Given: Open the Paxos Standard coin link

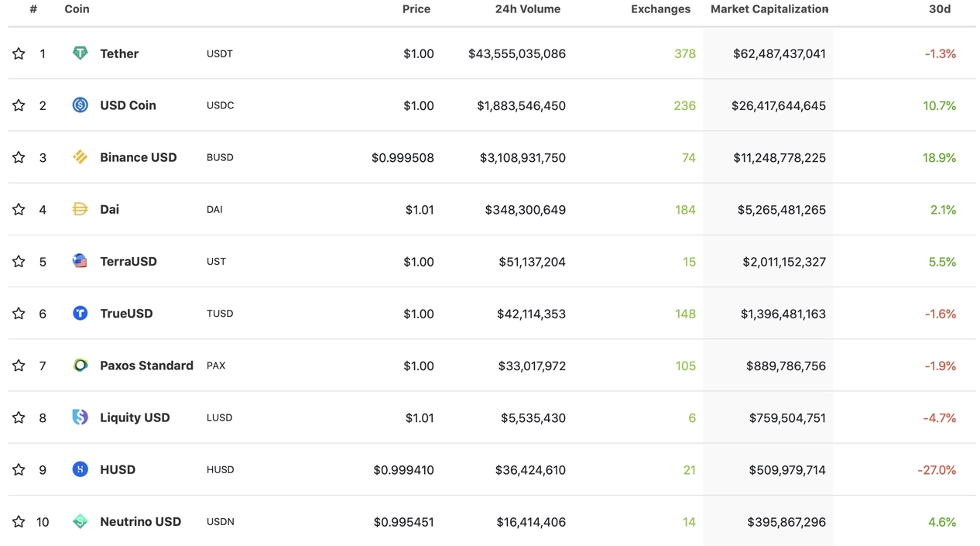Looking at the screenshot, I should (x=146, y=366).
